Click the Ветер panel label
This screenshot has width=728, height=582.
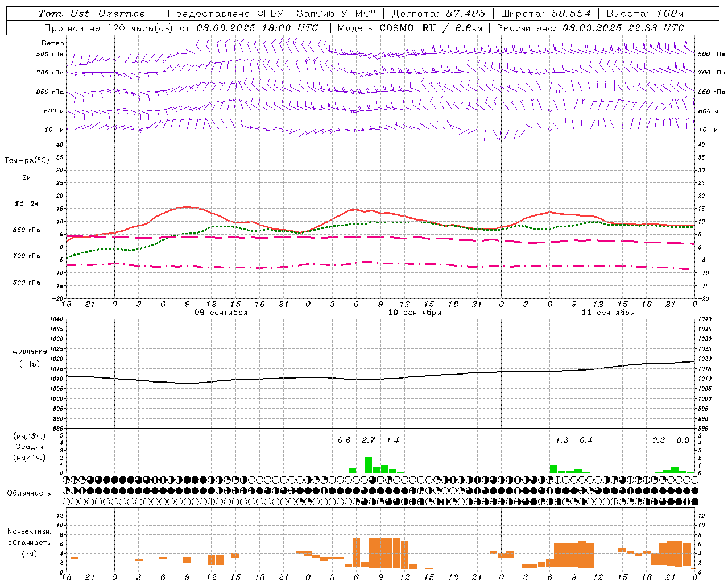point(53,43)
